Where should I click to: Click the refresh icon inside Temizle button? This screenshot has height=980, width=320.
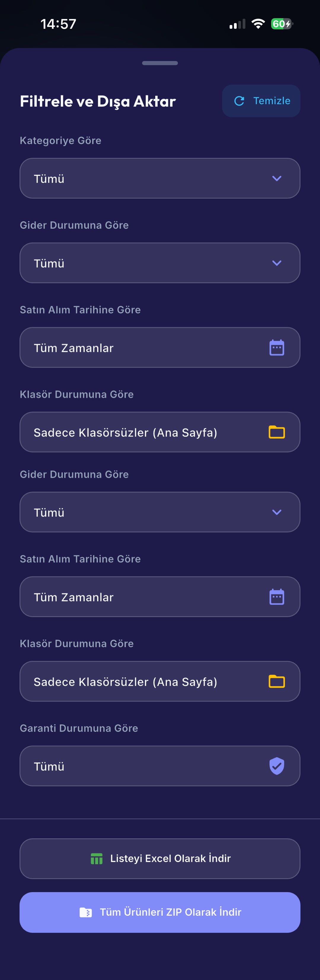(239, 101)
